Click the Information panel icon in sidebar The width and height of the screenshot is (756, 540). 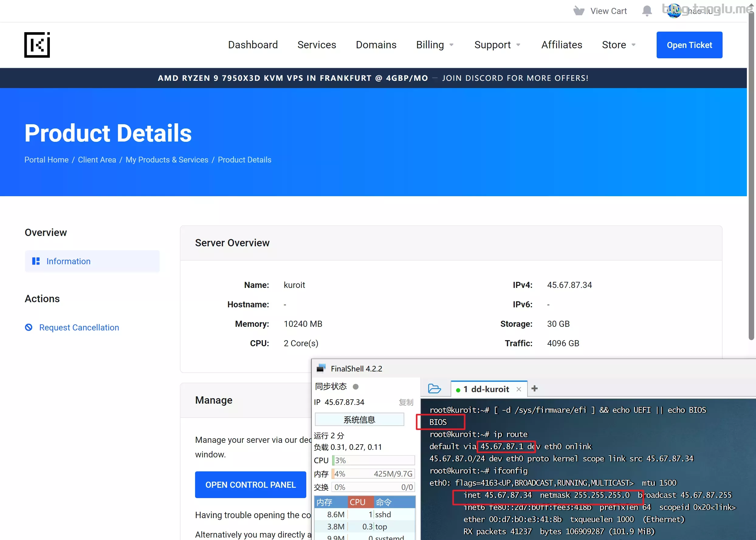point(36,261)
